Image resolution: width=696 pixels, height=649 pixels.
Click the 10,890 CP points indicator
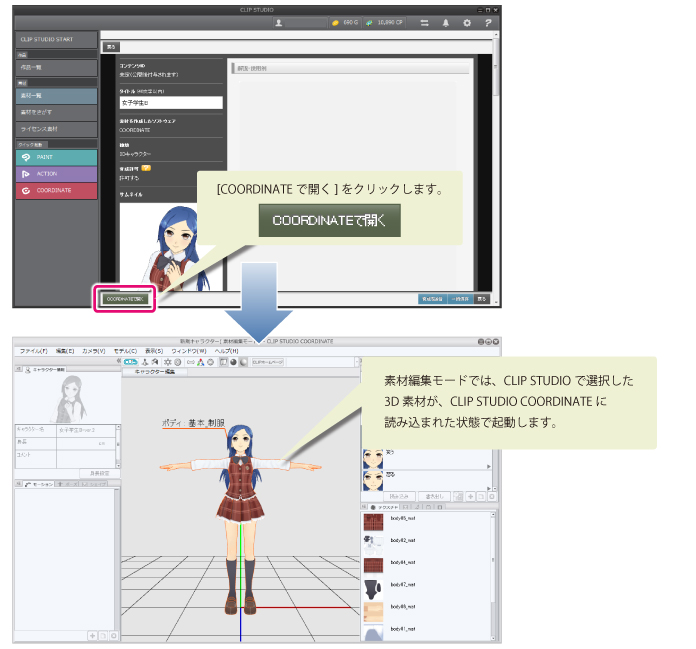point(384,23)
